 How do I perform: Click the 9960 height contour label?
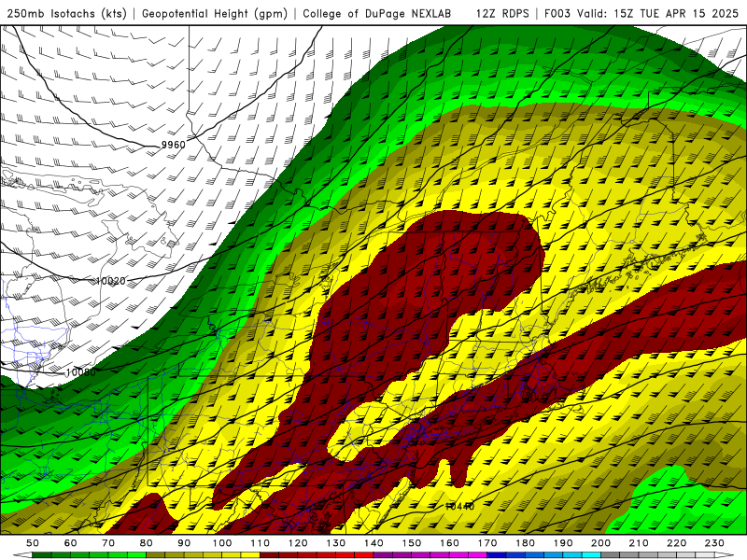(x=174, y=145)
